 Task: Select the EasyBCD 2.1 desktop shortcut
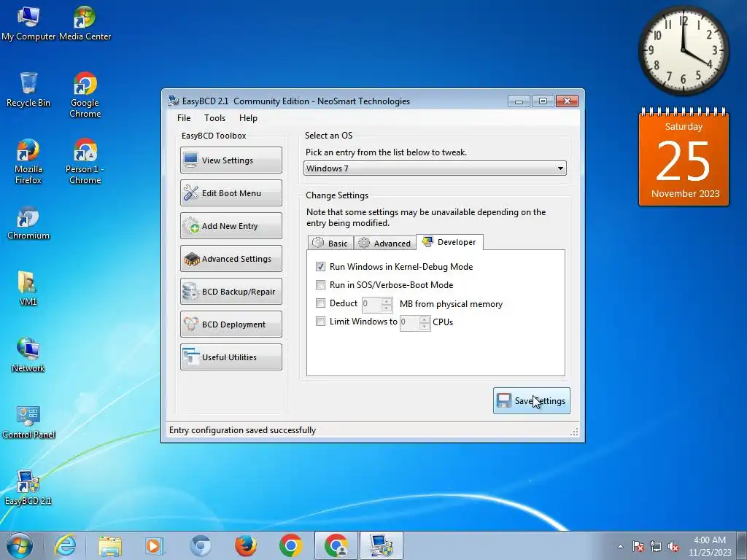(28, 488)
